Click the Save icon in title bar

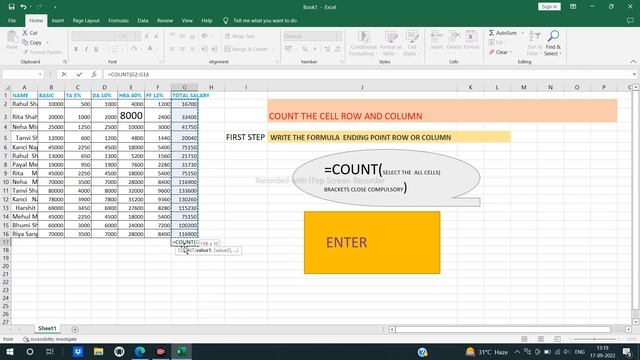[x=11, y=7]
